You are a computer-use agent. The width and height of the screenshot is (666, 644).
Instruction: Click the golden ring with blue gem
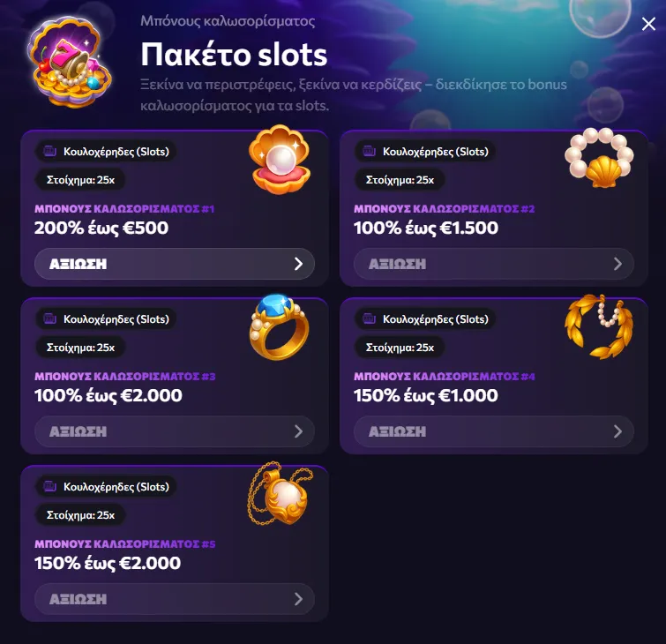279,326
